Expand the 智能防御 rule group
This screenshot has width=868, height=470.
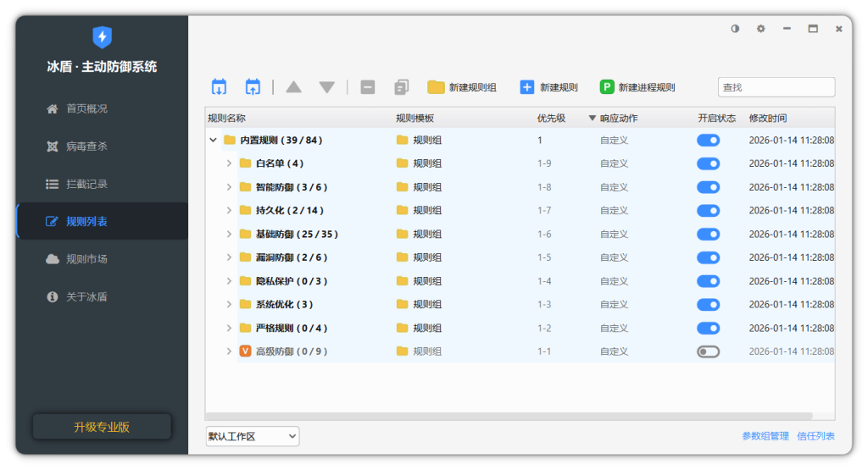coord(229,187)
